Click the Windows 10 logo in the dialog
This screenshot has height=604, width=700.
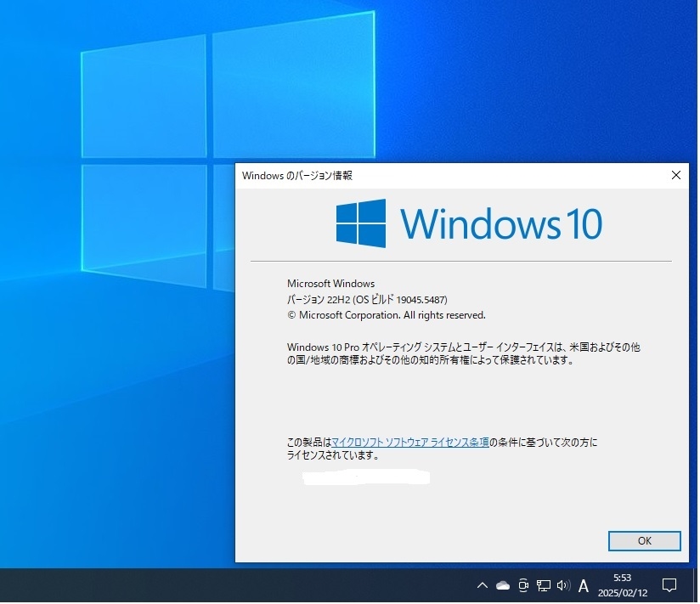pos(470,223)
